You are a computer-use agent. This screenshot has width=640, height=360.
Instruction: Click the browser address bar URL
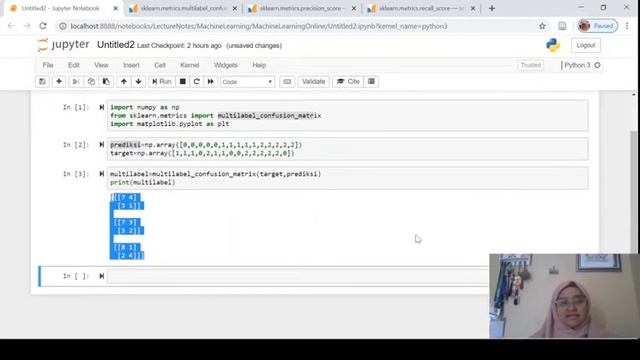tap(259, 26)
